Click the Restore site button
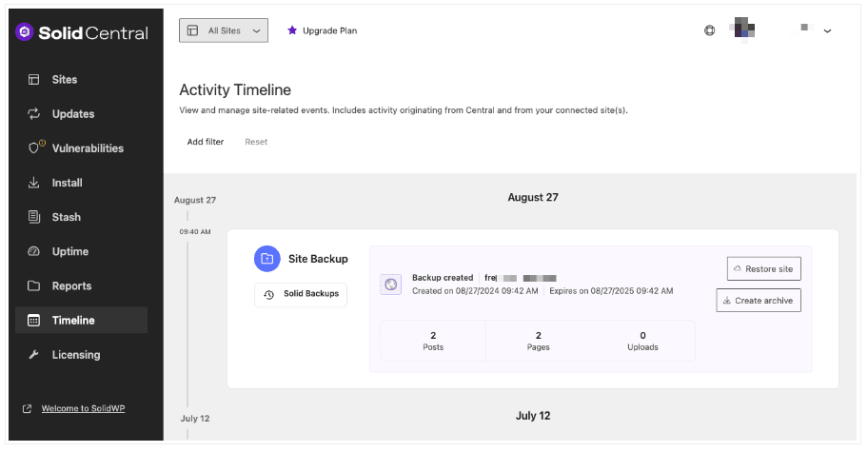 point(764,269)
